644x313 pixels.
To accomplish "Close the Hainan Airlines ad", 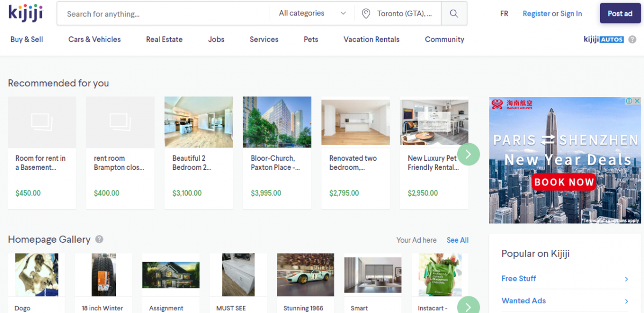I will 637,101.
